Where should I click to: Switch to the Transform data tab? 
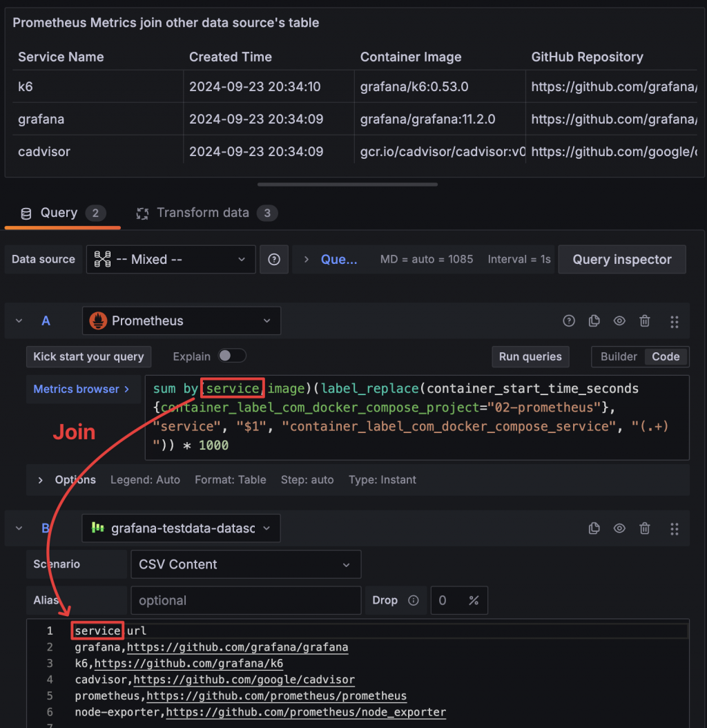207,213
